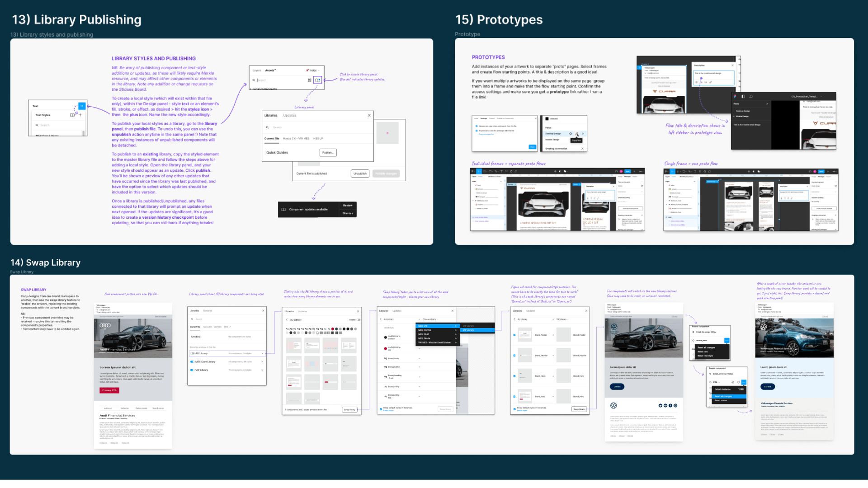Check the Brand_Footer checkbox
The image size is (868, 488).
pyautogui.click(x=514, y=335)
